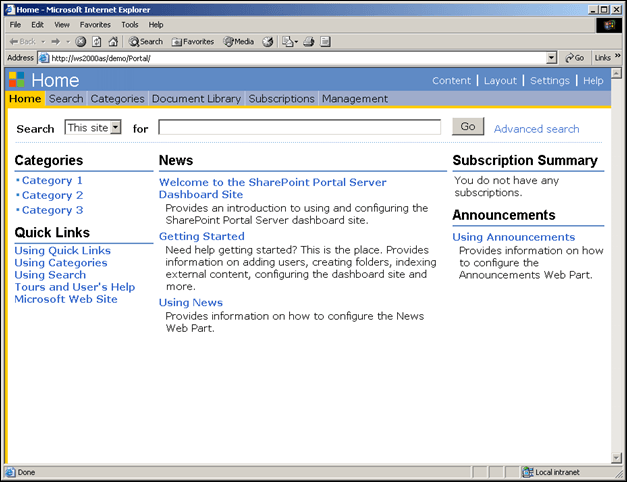Open the View menu

[x=62, y=25]
